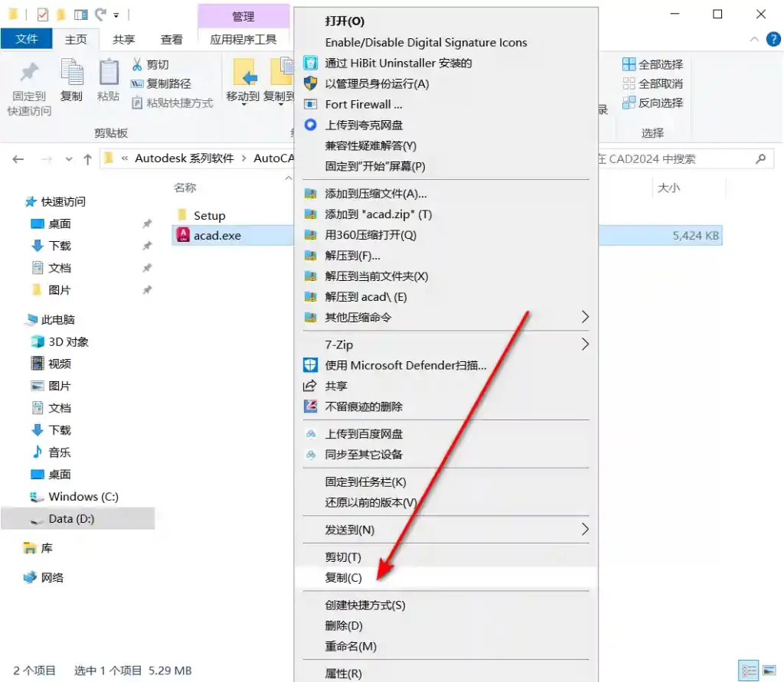Click Deselect all in the ribbon
The image size is (784, 682).
coord(653,83)
